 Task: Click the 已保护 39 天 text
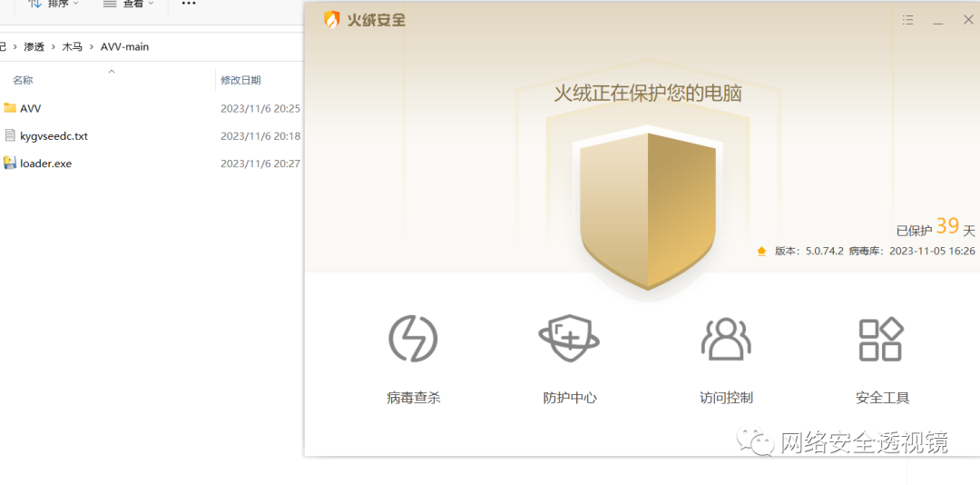pos(936,228)
